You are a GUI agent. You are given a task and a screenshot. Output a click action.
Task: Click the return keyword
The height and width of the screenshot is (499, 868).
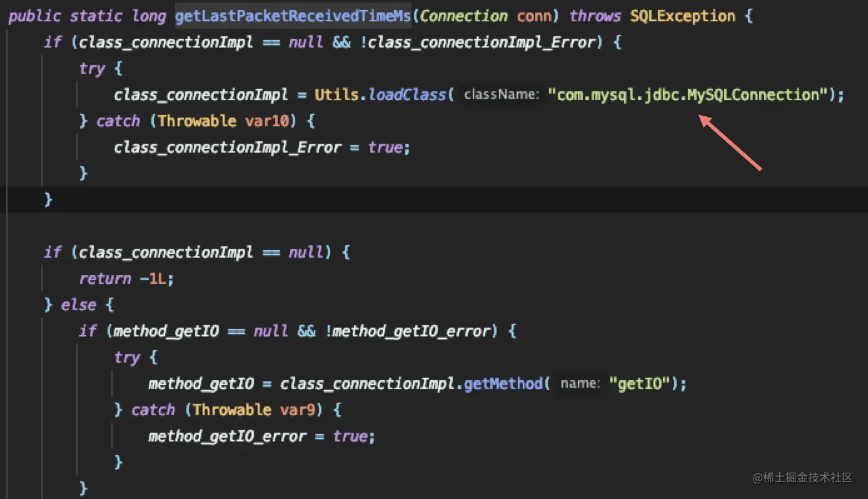coord(104,278)
